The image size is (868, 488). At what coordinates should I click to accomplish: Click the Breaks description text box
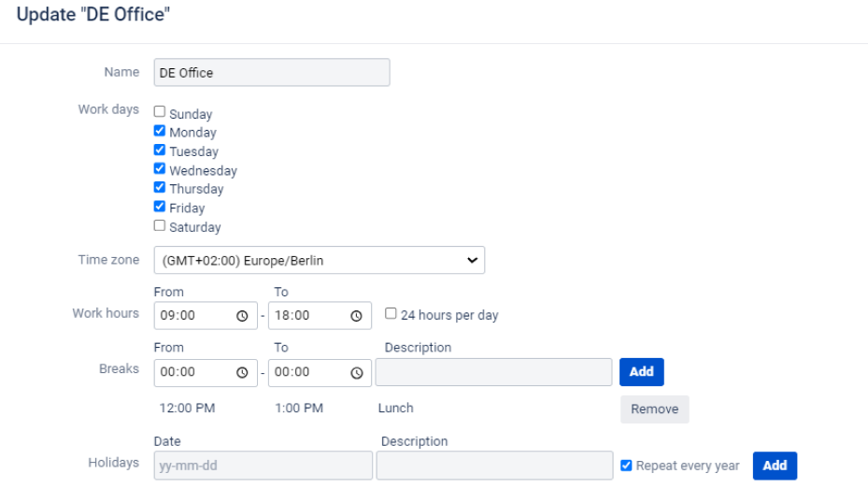493,372
